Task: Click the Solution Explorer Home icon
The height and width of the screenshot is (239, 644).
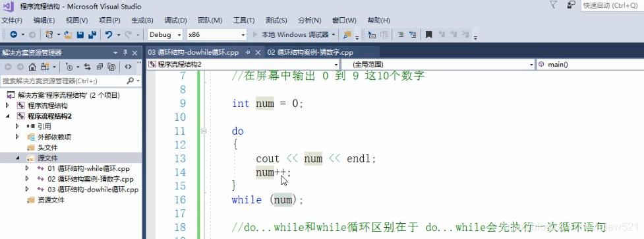Action: coord(32,67)
